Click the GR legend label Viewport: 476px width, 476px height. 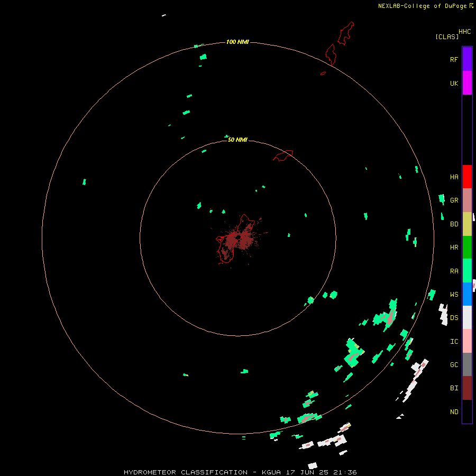click(x=454, y=200)
